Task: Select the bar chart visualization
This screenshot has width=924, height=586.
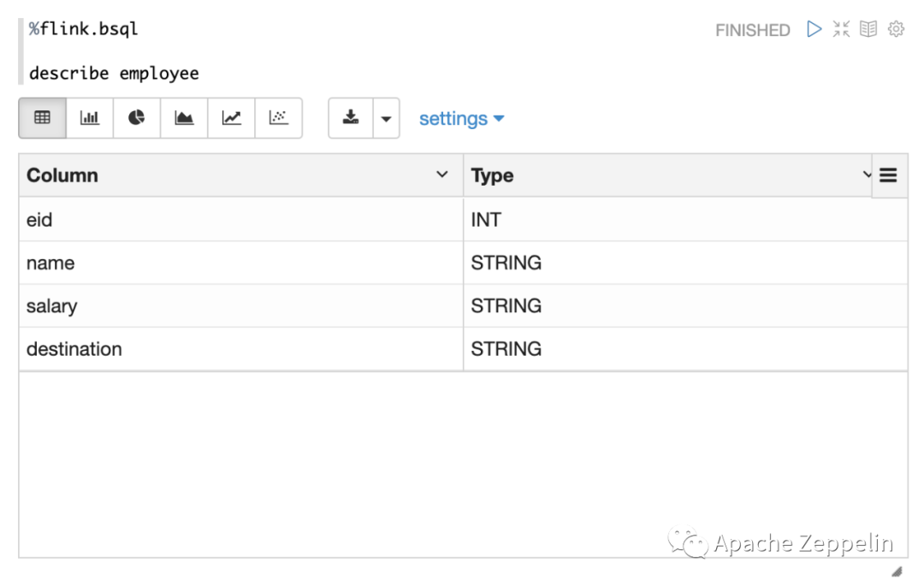Action: [x=90, y=118]
